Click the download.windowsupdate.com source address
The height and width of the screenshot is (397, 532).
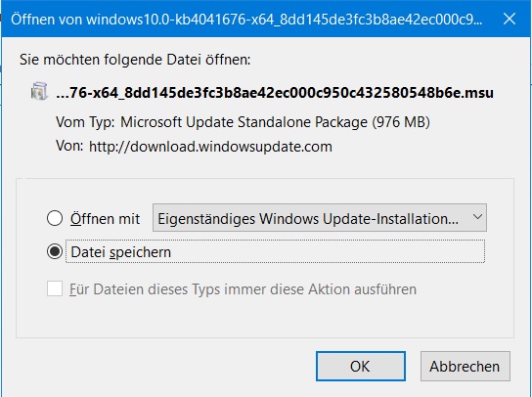[210, 147]
